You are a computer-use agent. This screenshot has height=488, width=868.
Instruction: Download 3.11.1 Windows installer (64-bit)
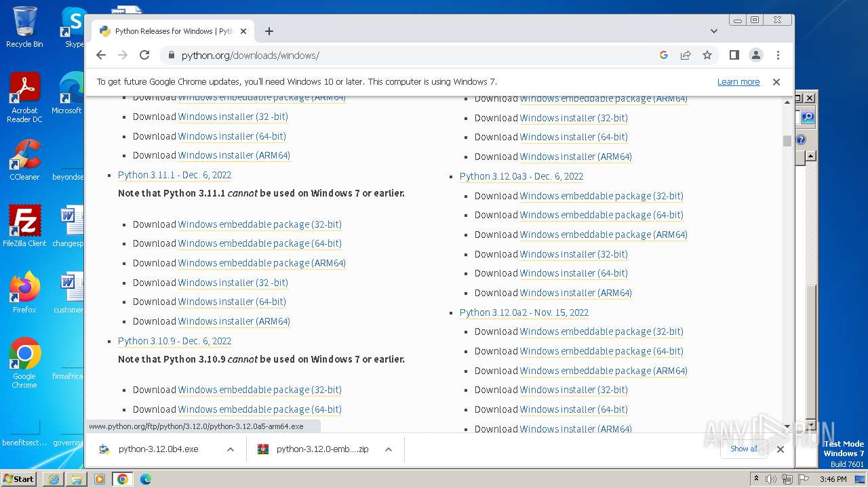232,302
